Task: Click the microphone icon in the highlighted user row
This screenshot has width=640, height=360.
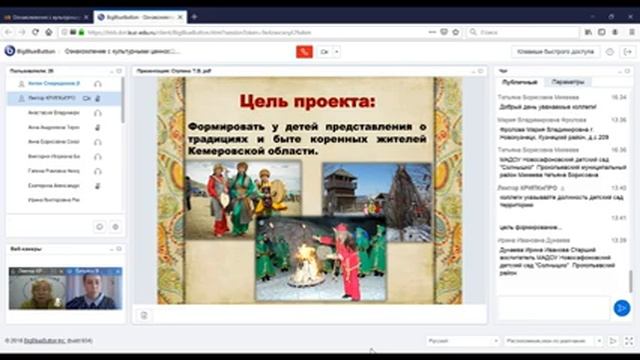Action: point(98,98)
